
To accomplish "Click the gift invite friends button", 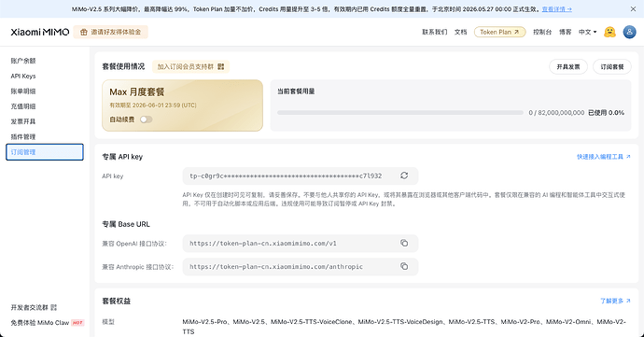I will tap(110, 32).
